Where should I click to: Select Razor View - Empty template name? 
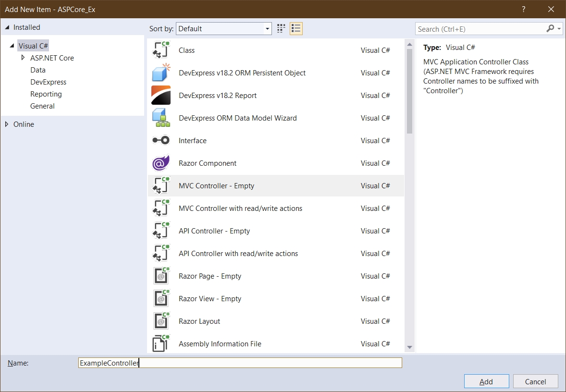[209, 298]
